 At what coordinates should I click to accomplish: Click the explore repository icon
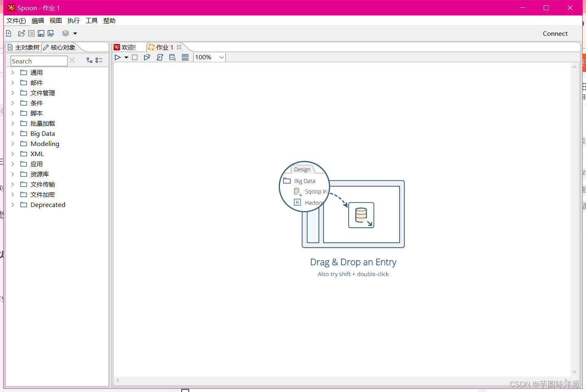click(31, 33)
